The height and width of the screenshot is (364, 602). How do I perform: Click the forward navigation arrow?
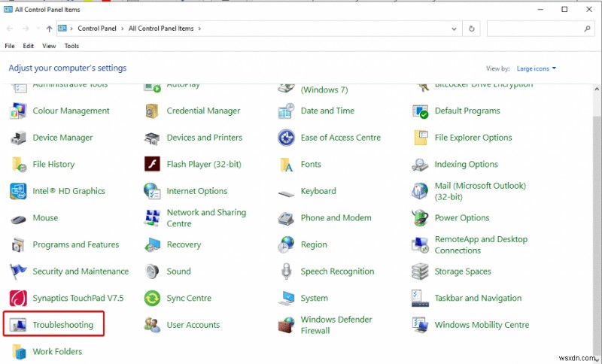pyautogui.click(x=26, y=29)
